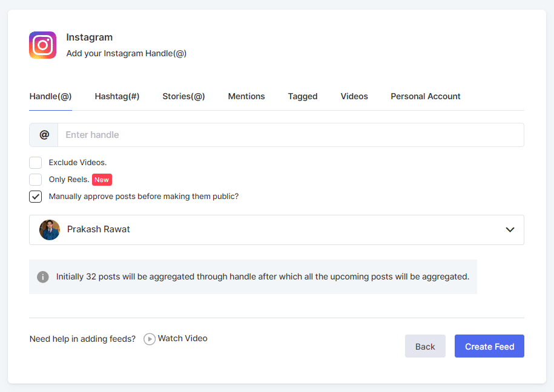Click the play icon beside Watch Video
This screenshot has width=554, height=392.
click(x=150, y=339)
